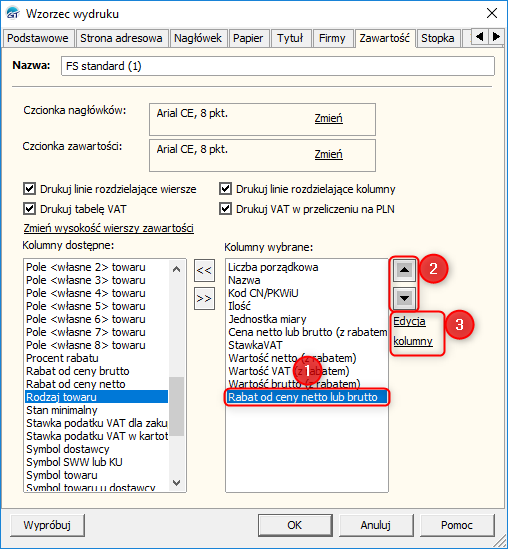Viewport: 508px width, 549px height.
Task: Click the Nazwa input field
Action: [278, 66]
